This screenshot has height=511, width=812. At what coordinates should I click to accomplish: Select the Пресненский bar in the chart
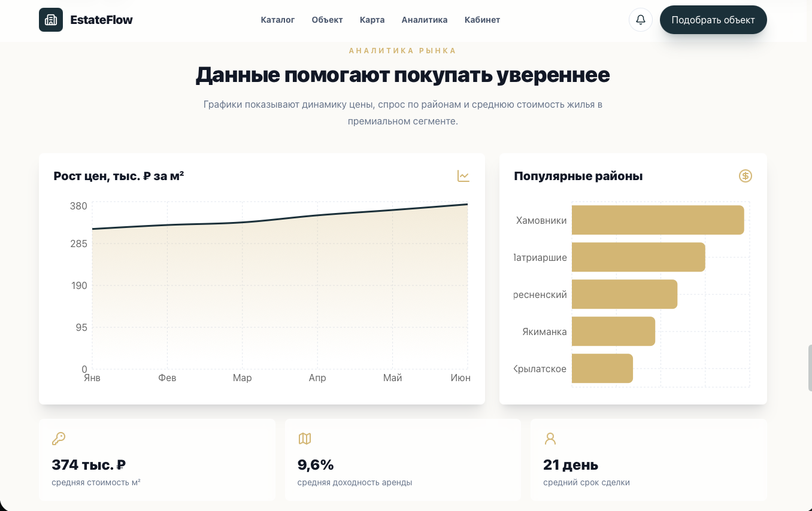click(x=625, y=294)
